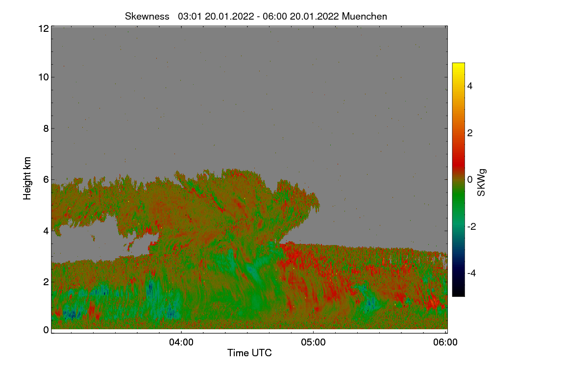Click the plot title "Skewness 03:01 20.01.2022 - 06:00 20.01.2022 Muenchen"
Screen dimensions: 588x392
256,16
